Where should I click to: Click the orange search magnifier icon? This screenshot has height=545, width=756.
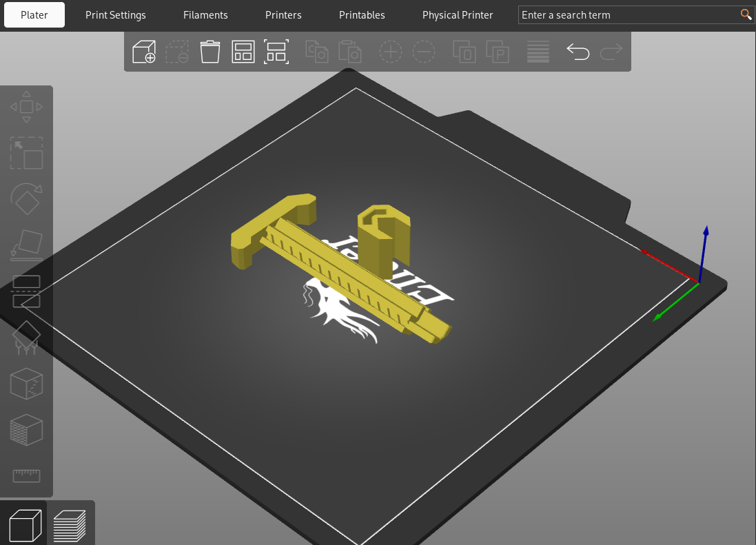[x=746, y=14]
